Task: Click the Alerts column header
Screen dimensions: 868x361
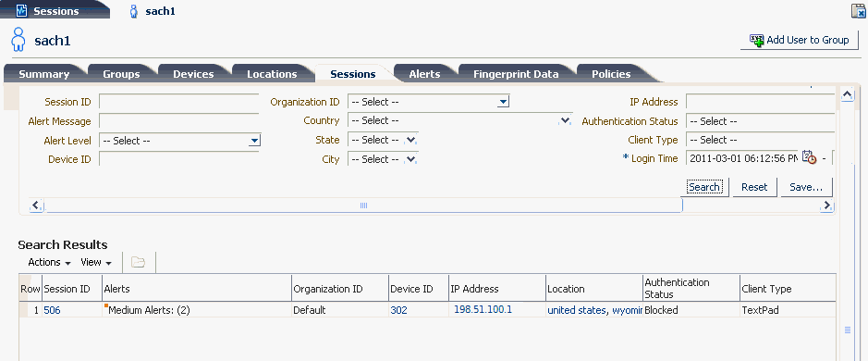Action: pos(197,289)
